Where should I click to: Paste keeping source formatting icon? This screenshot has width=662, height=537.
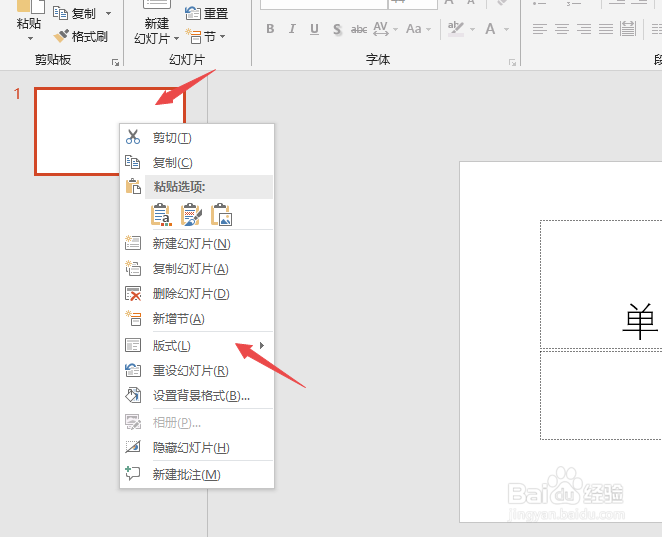coord(191,214)
